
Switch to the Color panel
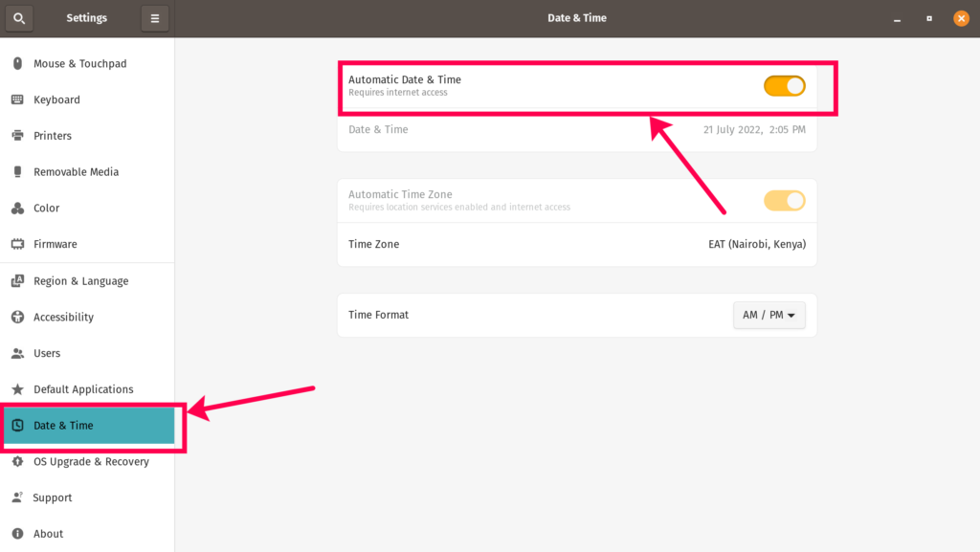point(87,208)
